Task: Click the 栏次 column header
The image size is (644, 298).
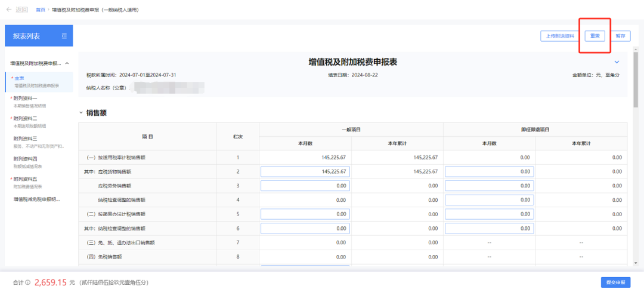Action: pyautogui.click(x=238, y=136)
